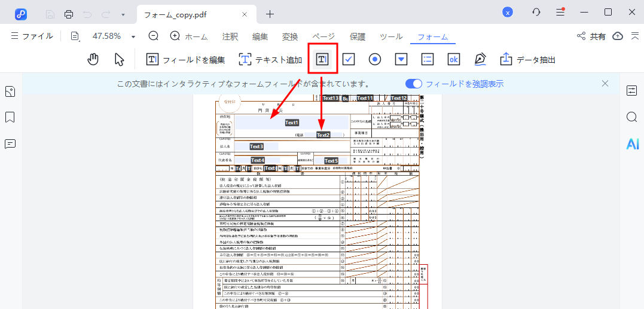Image resolution: width=644 pixels, height=309 pixels.
Task: Open the AI assistant in right sidebar
Action: point(633,143)
